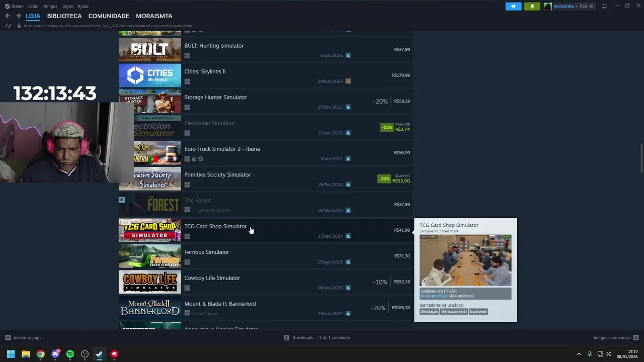Switch to Big Picture mode icon
Viewport: 644px width, 362px height.
pyautogui.click(x=604, y=6)
